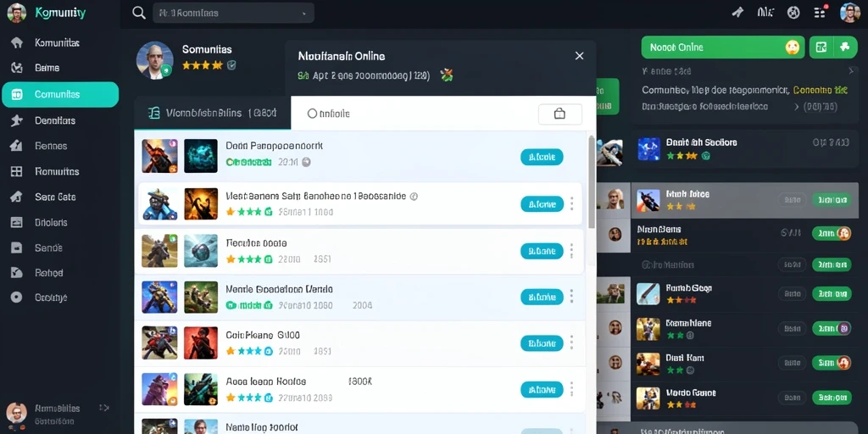The height and width of the screenshot is (434, 868).
Task: Click the Sere Gets sidebar icon
Action: [17, 197]
